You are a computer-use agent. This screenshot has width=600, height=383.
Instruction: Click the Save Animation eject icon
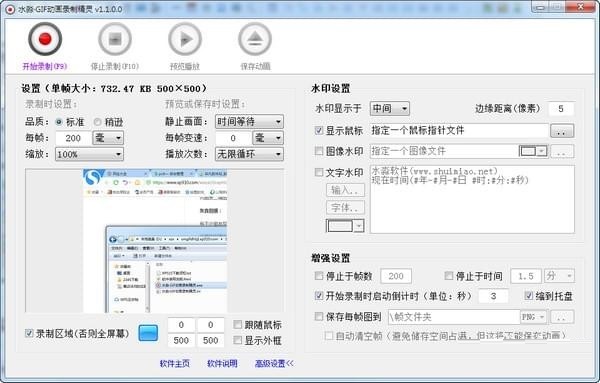pos(255,39)
